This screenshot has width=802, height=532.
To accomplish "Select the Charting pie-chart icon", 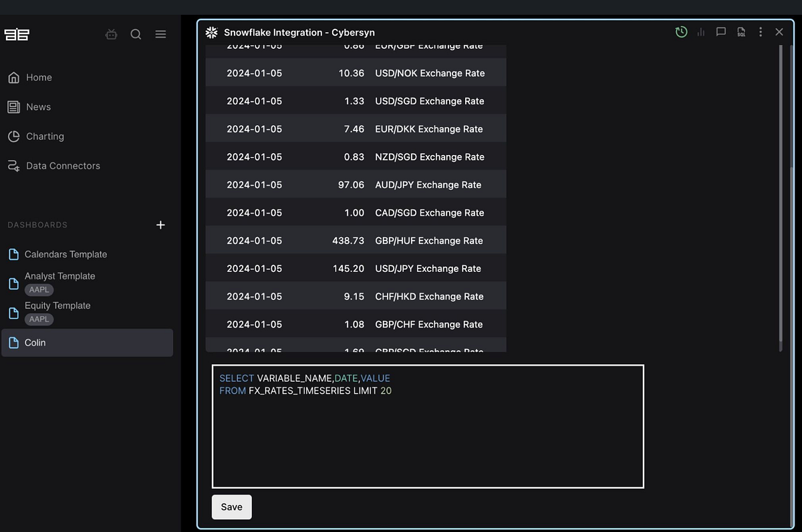I will (x=14, y=136).
